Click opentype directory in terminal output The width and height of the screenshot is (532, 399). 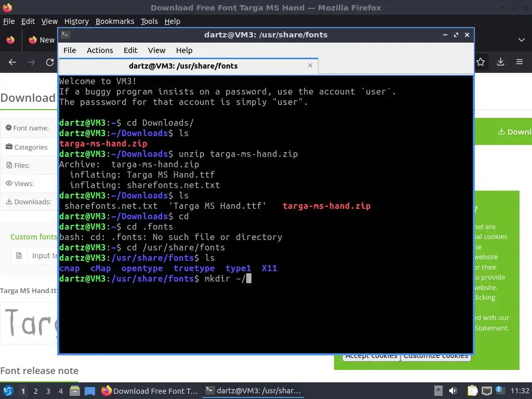[x=142, y=269]
